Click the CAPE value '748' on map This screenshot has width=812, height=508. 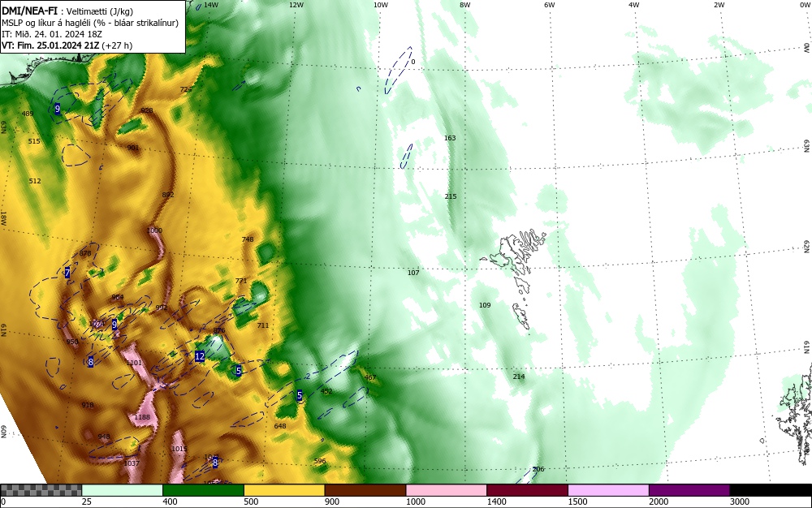248,239
